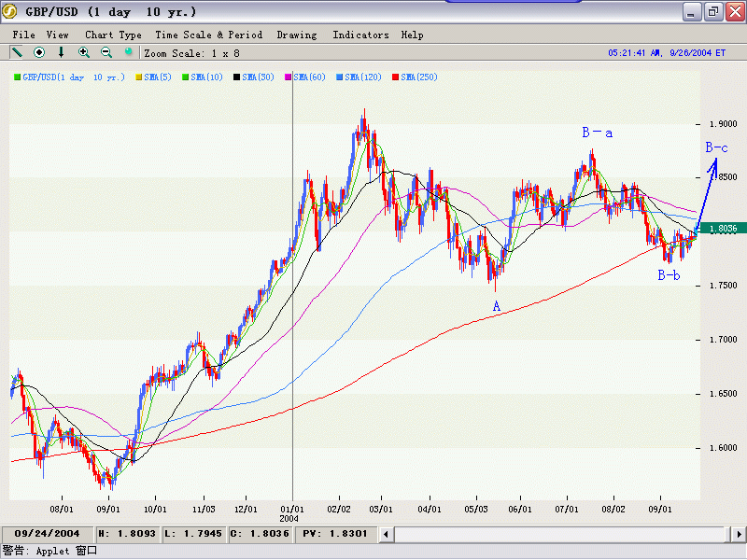Click scroll right arrow on chart scrollbar

(x=739, y=534)
